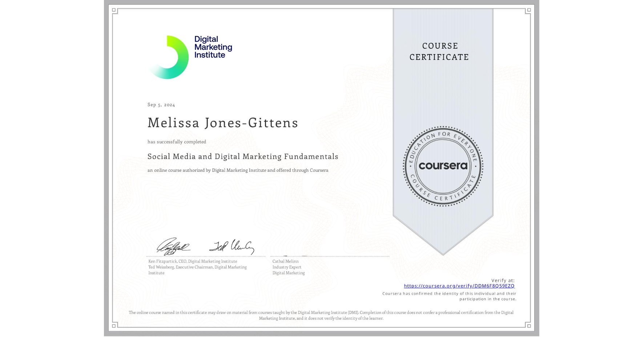Click the date Sep 5, 2024

tap(161, 105)
